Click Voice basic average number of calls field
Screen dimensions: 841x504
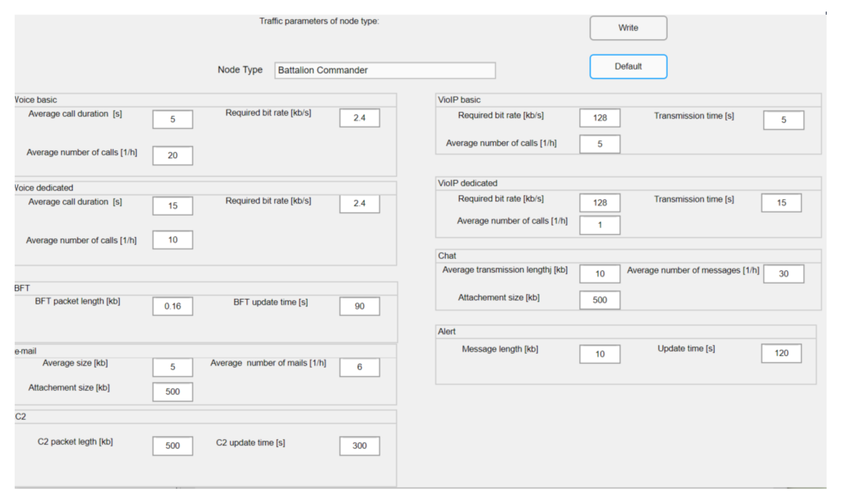click(173, 156)
